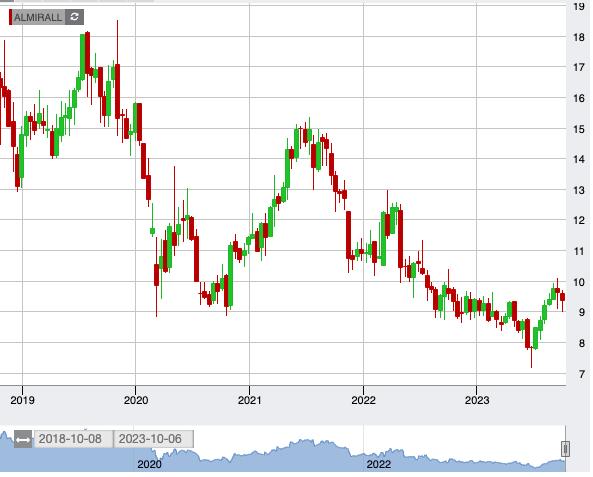
Task: Click the 7 price axis label
Action: click(x=582, y=374)
